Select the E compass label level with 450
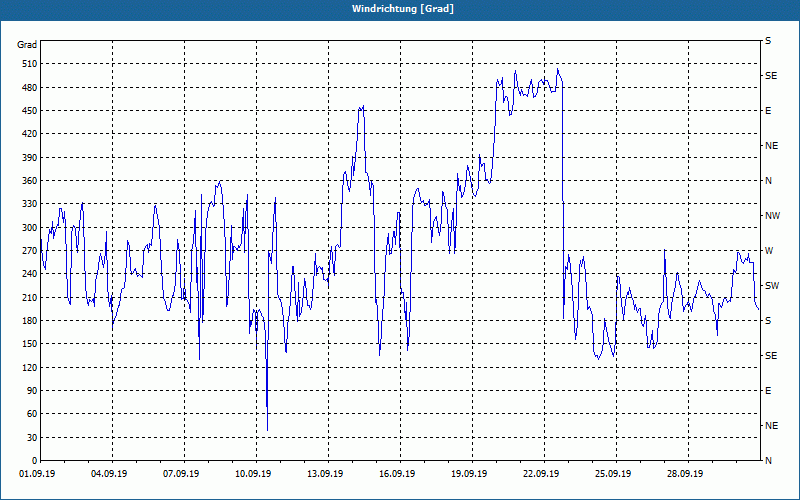This screenshot has height=500, width=800. pyautogui.click(x=768, y=111)
